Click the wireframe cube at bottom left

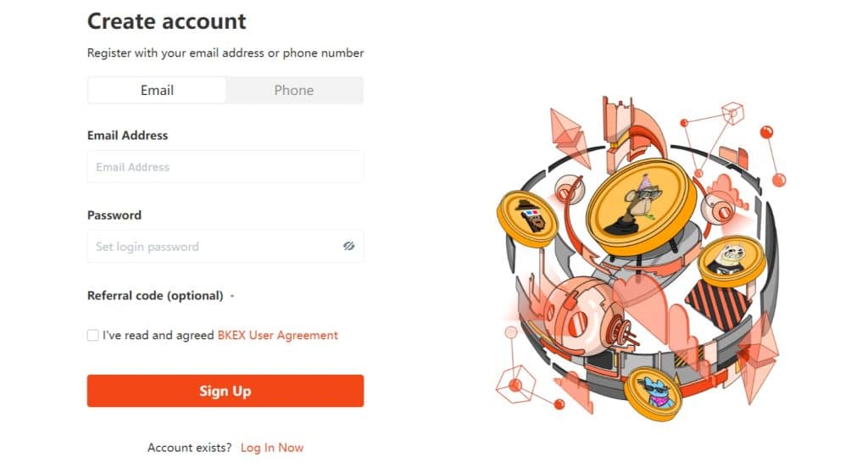tap(515, 384)
